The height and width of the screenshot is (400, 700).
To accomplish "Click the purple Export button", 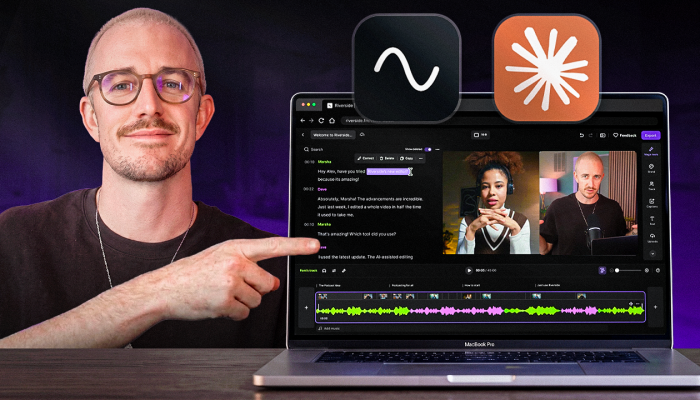I will point(650,135).
